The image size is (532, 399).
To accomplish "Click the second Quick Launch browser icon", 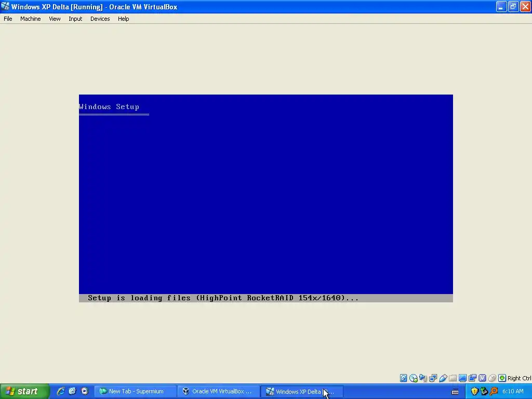I will [72, 391].
